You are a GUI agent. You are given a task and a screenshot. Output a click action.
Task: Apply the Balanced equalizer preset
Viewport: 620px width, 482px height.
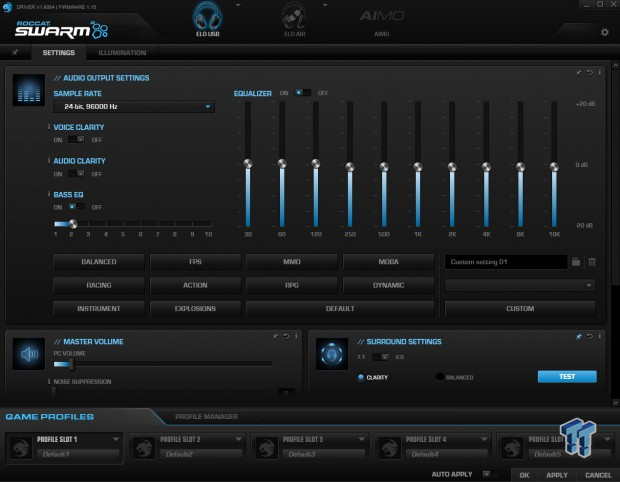(99, 262)
